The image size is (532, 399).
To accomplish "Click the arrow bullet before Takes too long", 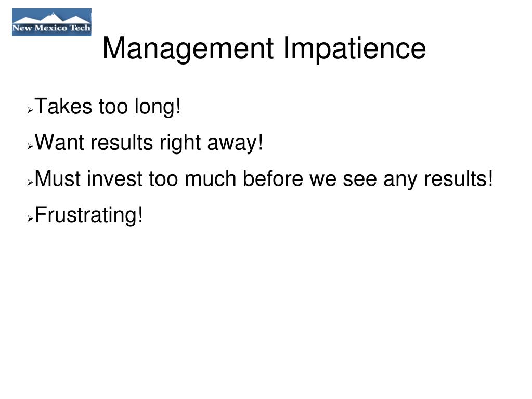I will point(30,110).
